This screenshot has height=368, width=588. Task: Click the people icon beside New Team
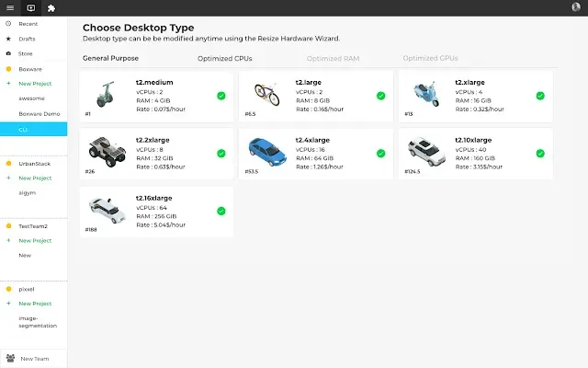pos(10,358)
